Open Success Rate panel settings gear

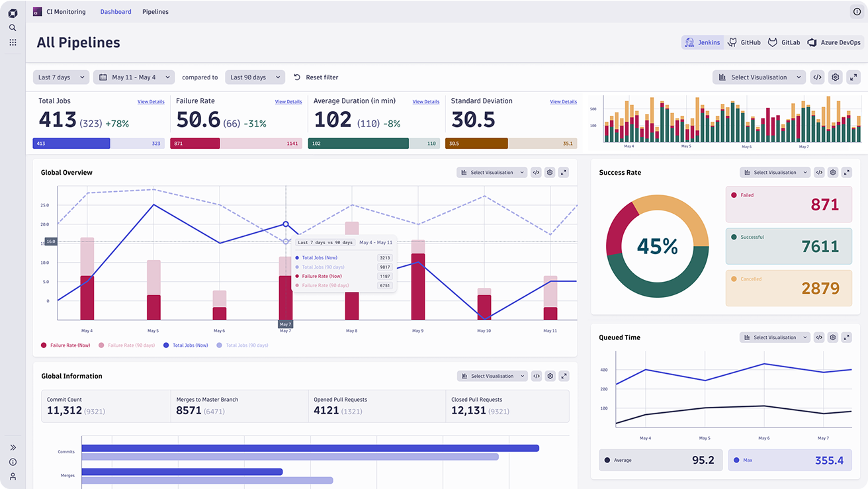tap(833, 173)
